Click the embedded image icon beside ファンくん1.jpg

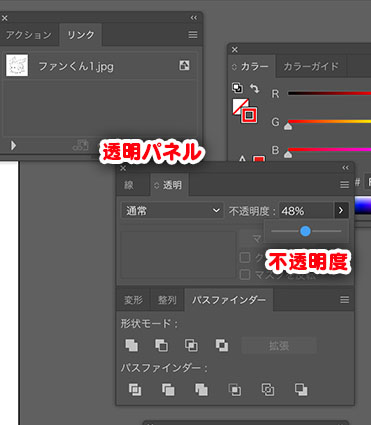click(x=184, y=65)
